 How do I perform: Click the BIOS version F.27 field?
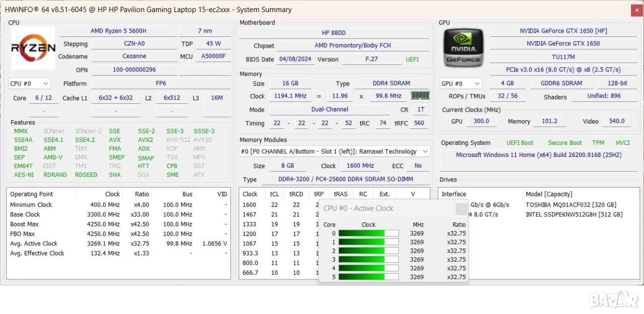[x=371, y=59]
